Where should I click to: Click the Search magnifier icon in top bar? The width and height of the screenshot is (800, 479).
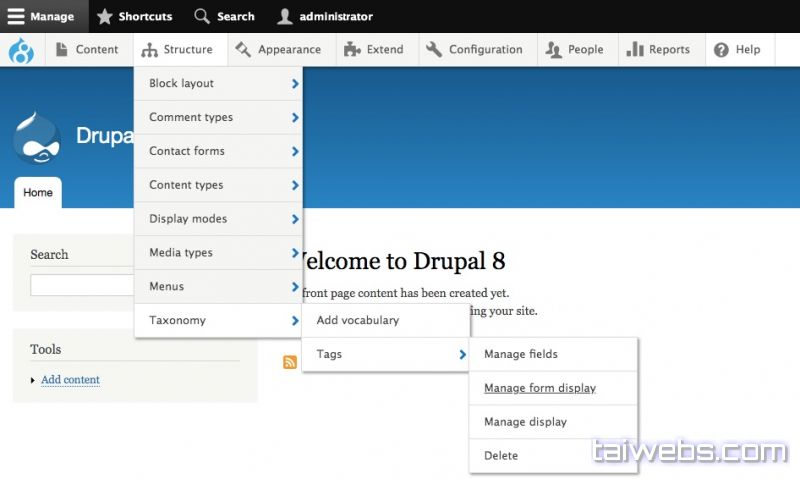(x=202, y=16)
